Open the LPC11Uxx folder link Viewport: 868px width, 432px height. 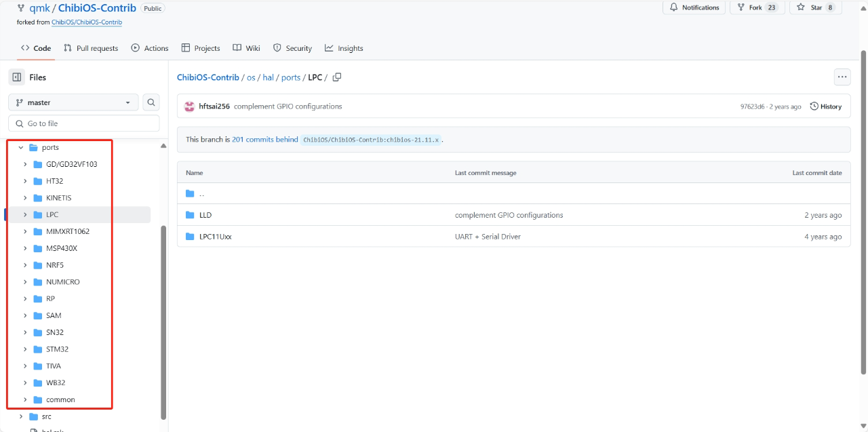click(x=215, y=237)
